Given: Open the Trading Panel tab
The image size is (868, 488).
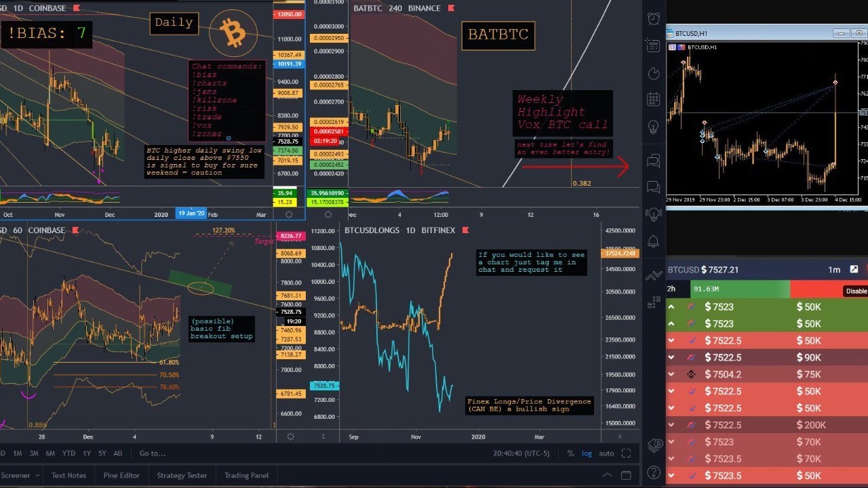Looking at the screenshot, I should click(x=246, y=475).
